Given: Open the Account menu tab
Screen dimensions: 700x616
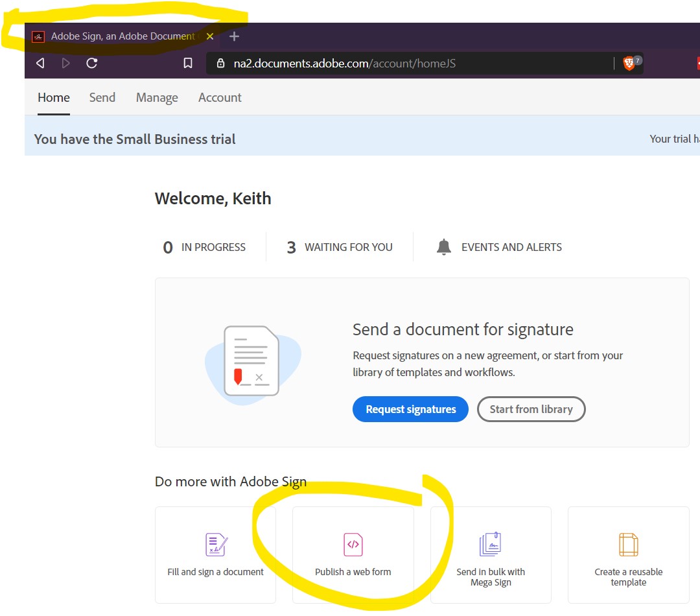Looking at the screenshot, I should pyautogui.click(x=220, y=97).
